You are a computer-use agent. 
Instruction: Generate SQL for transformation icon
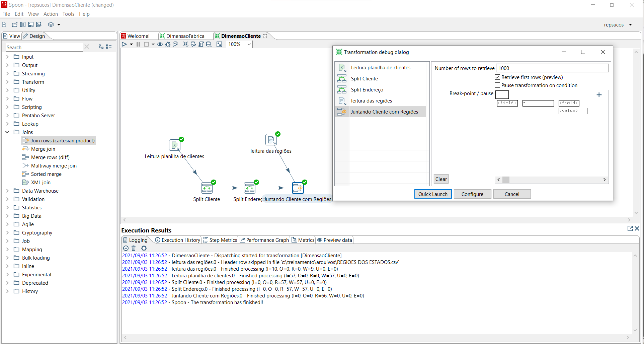pyautogui.click(x=201, y=44)
